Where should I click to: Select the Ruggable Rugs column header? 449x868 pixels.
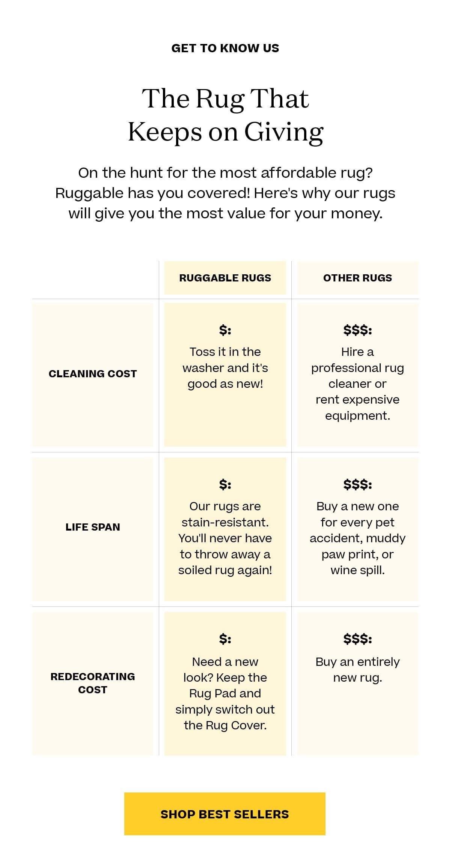pos(225,278)
